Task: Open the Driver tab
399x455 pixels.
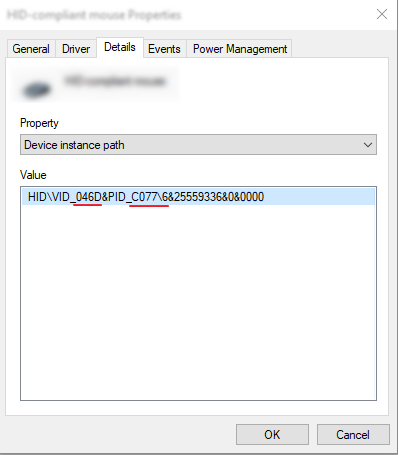Action: (x=76, y=49)
